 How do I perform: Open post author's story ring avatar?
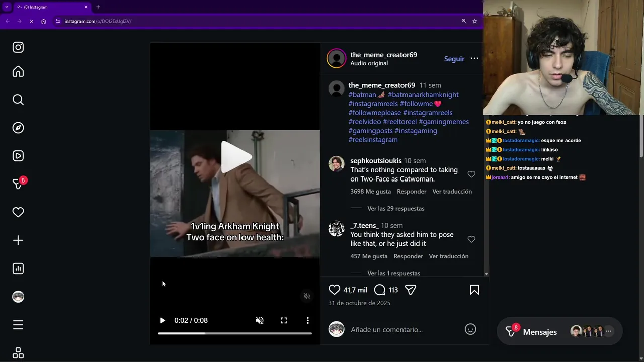[337, 58]
